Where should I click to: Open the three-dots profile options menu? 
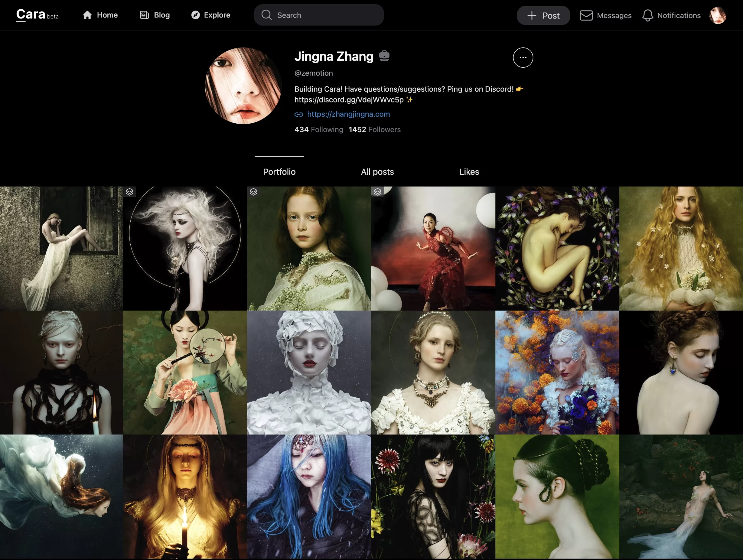(x=523, y=58)
